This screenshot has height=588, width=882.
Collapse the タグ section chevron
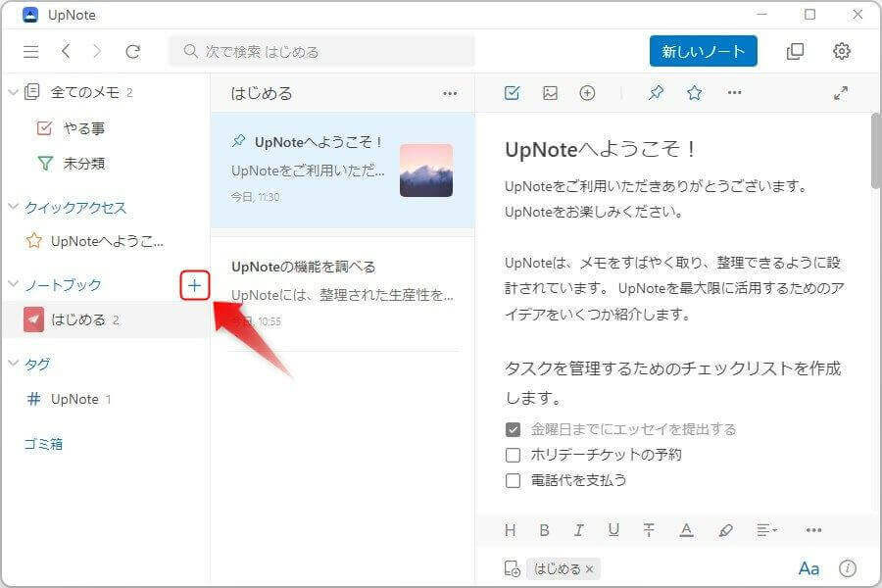pos(14,364)
